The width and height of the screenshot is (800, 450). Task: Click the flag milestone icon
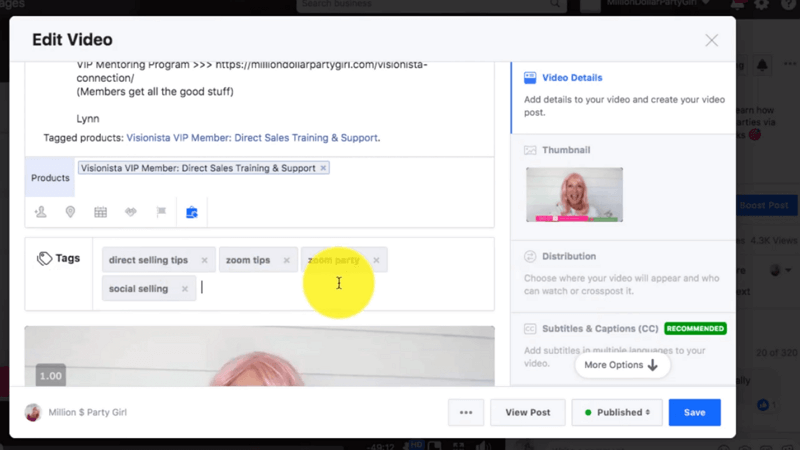coord(161,212)
